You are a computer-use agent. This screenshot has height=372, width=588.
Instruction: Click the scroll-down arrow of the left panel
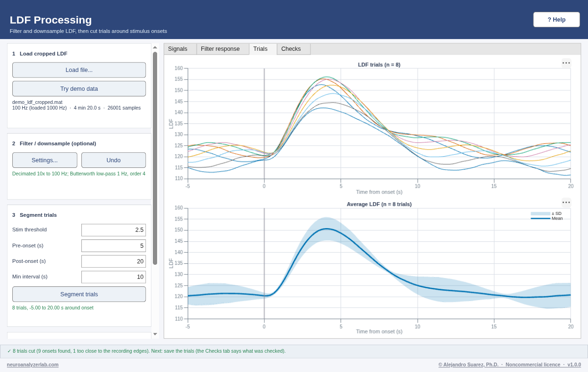click(155, 334)
